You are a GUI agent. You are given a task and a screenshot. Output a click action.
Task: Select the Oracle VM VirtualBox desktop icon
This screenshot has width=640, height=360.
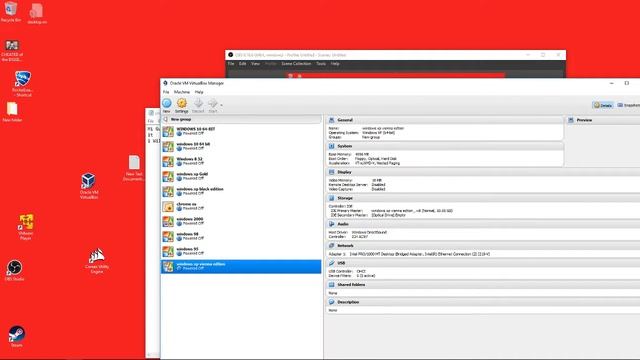[89, 186]
